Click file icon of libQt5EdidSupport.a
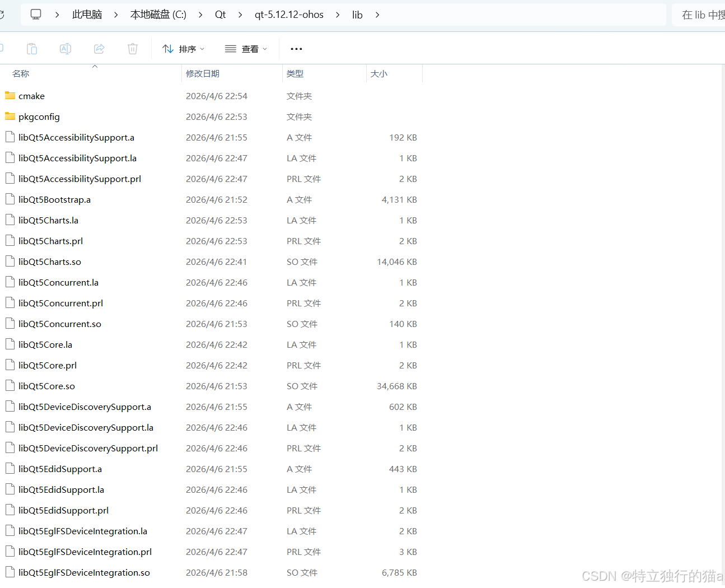 [10, 469]
